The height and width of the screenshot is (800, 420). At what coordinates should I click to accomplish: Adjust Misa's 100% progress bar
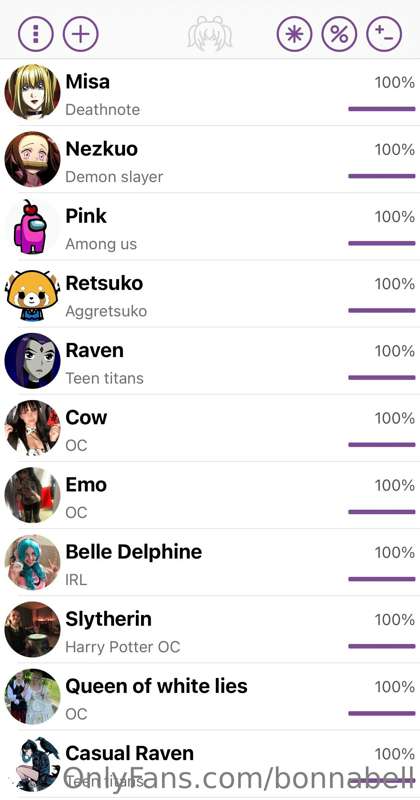[x=382, y=109]
